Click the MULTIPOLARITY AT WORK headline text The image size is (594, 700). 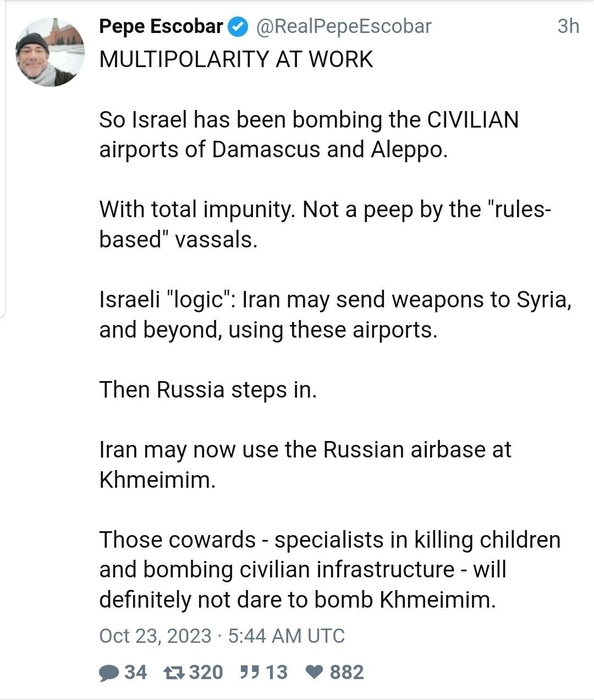click(236, 59)
